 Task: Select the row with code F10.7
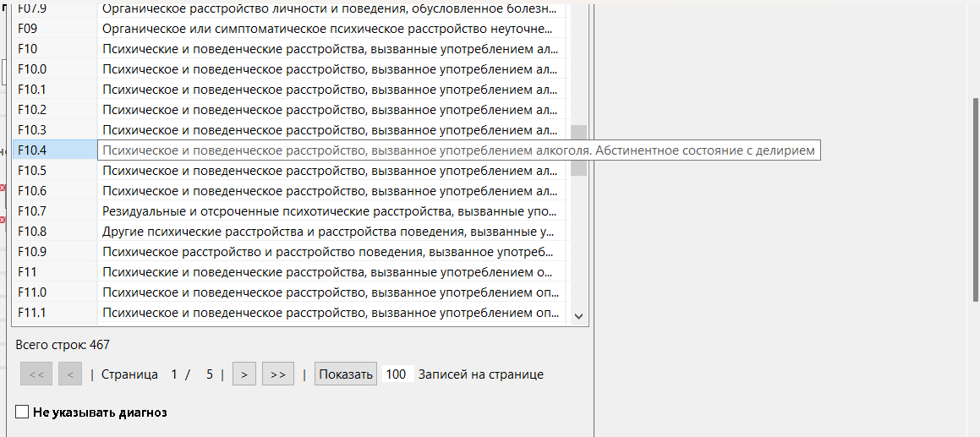(291, 211)
